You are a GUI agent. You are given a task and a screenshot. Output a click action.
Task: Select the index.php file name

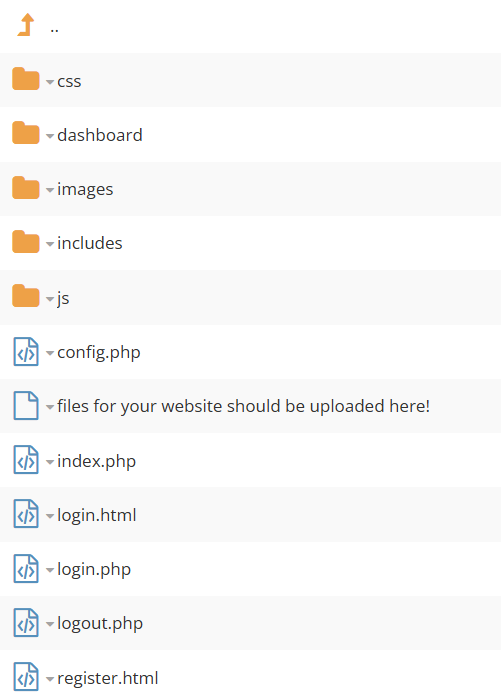pyautogui.click(x=96, y=461)
